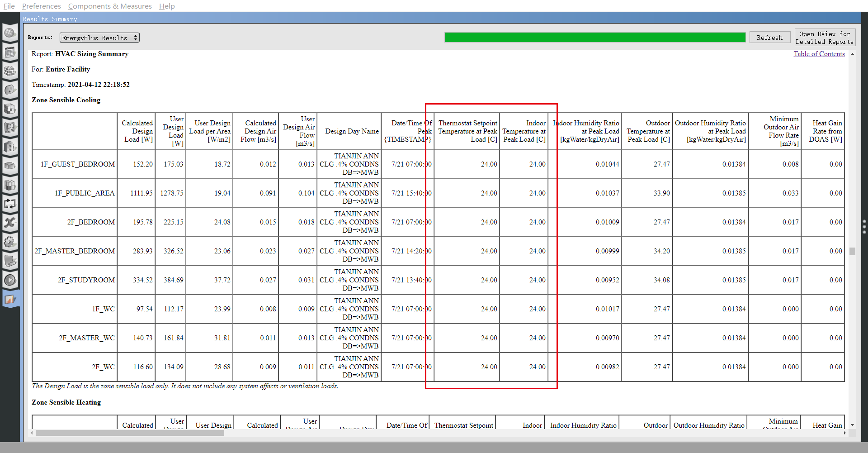The height and width of the screenshot is (453, 868).
Task: Click the 0.00952 indoor humidity ratio value
Action: tap(607, 280)
